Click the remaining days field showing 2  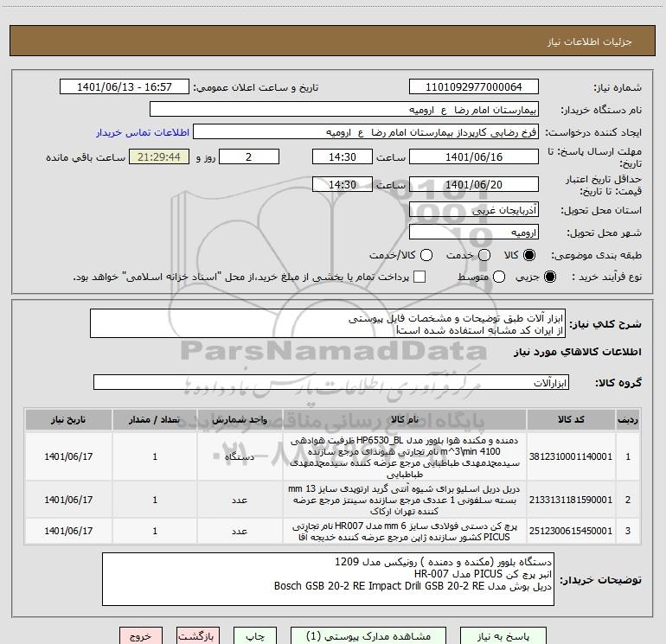click(249, 156)
